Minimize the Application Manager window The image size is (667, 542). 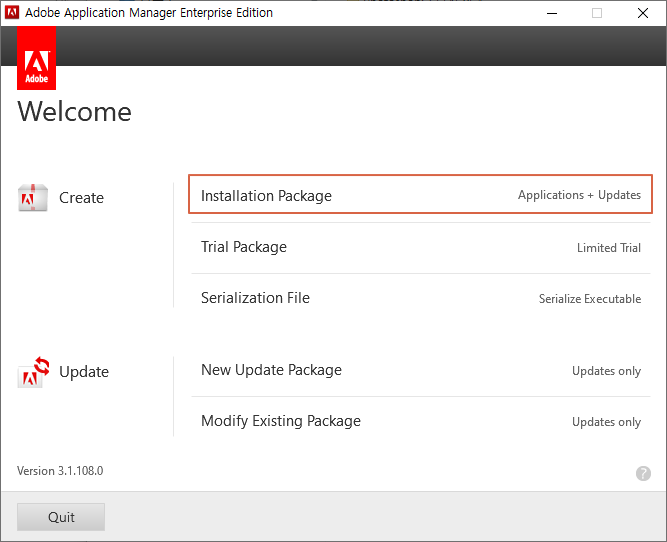coord(552,13)
